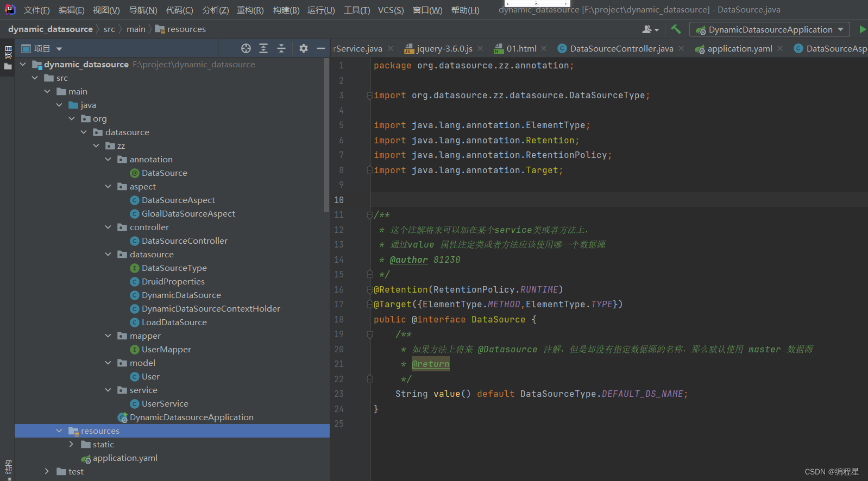This screenshot has height=481, width=868.
Task: Open the DynamicDatasourceApplication run configuration dropdown
Action: point(840,29)
